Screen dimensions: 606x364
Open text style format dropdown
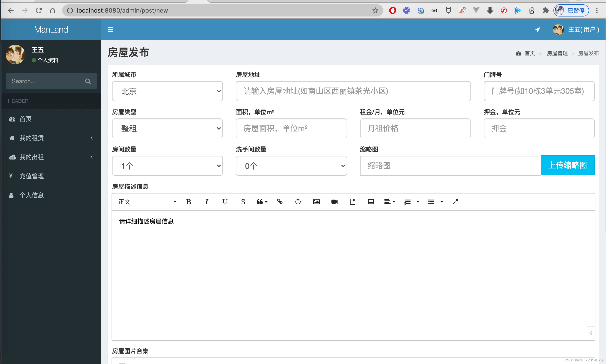pyautogui.click(x=147, y=202)
